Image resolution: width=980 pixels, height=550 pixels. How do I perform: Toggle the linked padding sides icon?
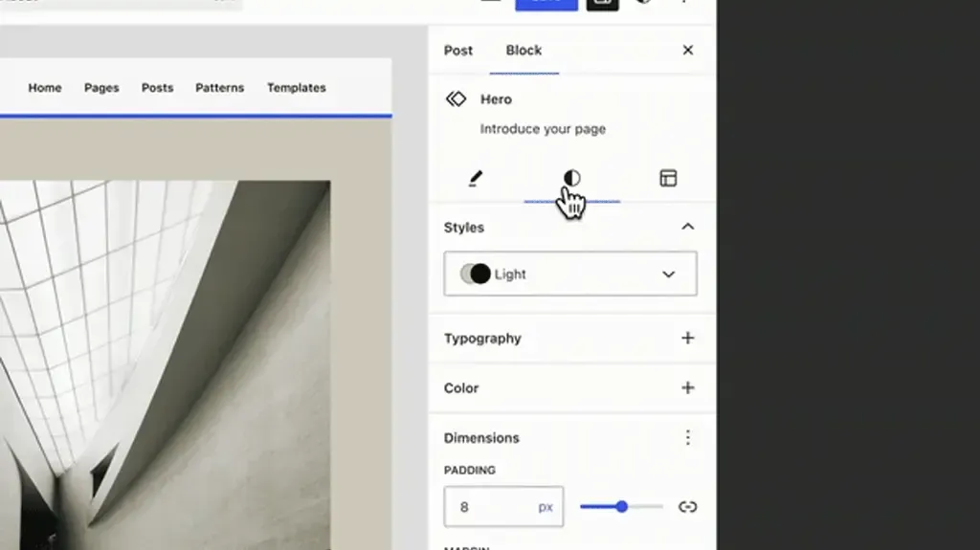click(x=687, y=507)
